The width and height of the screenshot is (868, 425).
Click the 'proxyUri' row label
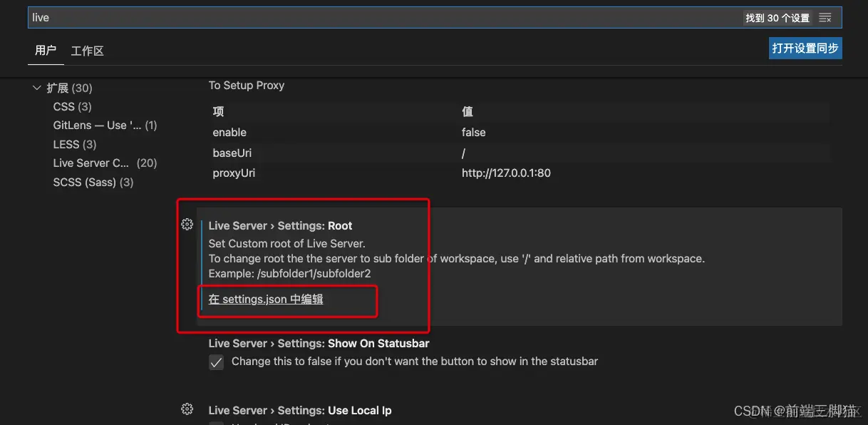234,173
